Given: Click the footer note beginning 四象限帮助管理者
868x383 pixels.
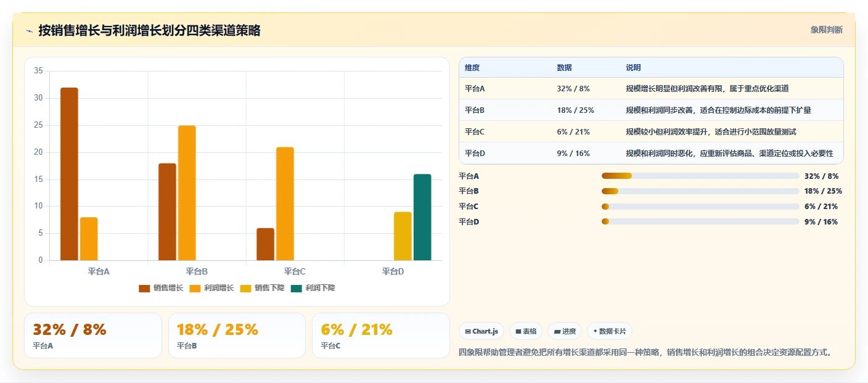Looking at the screenshot, I should pos(647,353).
